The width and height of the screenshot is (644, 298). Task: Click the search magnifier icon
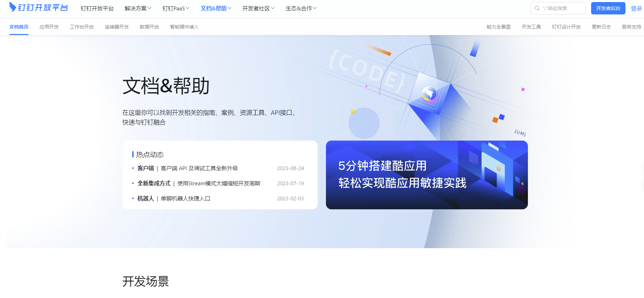537,8
